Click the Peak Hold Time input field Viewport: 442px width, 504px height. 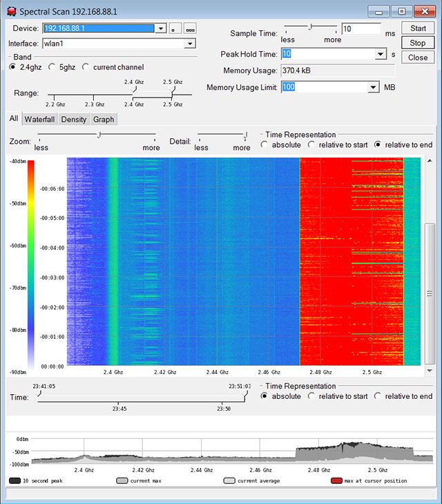(x=328, y=54)
